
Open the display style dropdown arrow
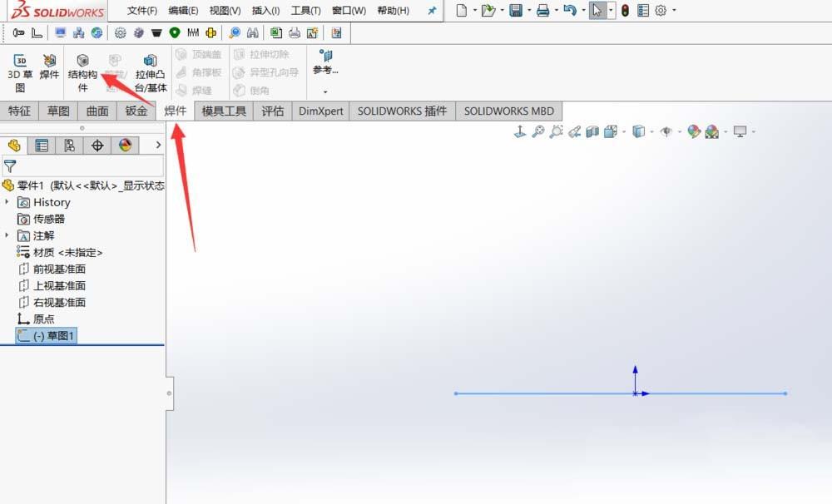coord(651,131)
